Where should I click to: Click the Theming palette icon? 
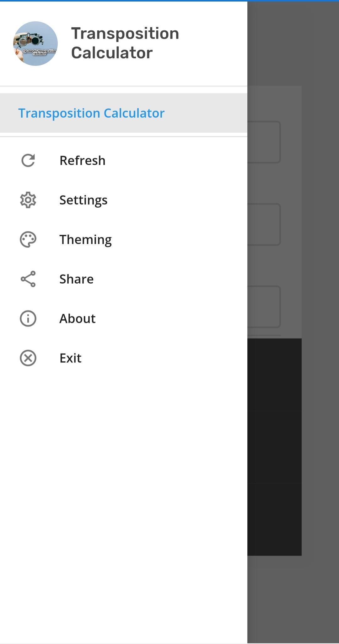point(28,240)
